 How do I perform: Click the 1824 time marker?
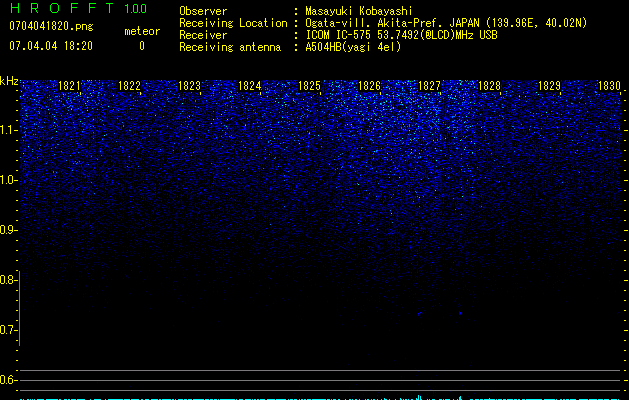tap(250, 86)
